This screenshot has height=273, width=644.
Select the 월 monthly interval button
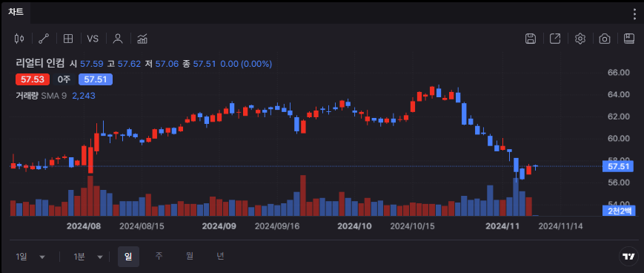click(x=190, y=256)
